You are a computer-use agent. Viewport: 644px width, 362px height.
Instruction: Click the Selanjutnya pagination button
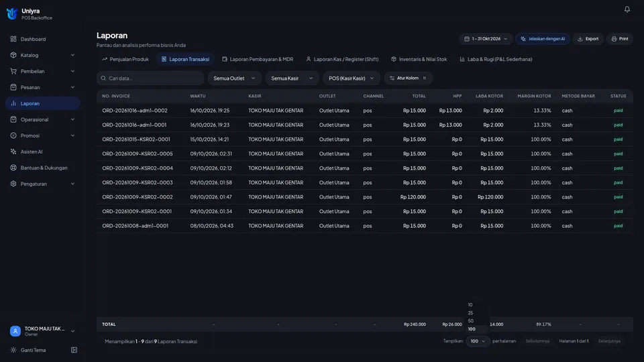tap(609, 341)
